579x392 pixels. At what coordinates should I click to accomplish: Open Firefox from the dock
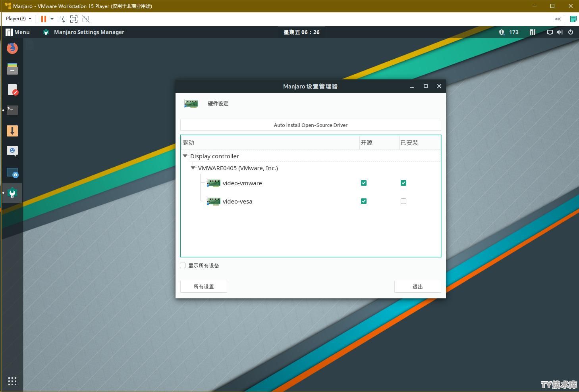[x=12, y=48]
